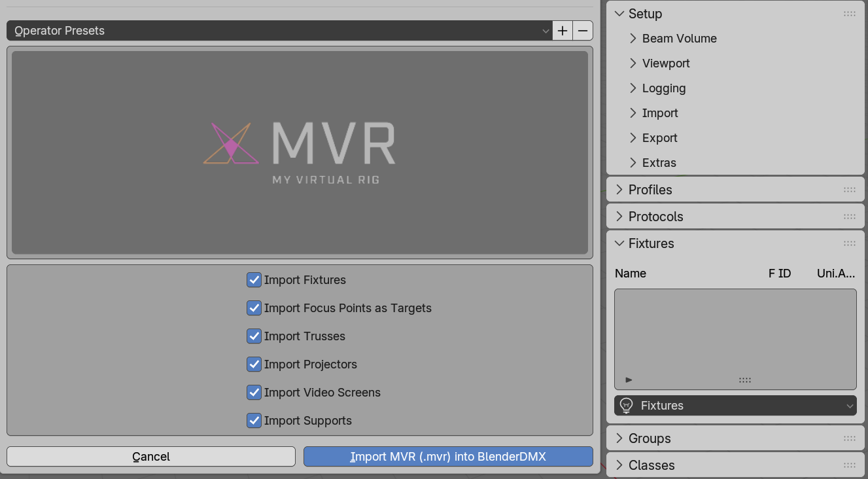Click the Protocols panel drag grip dots
The image size is (868, 479).
(x=850, y=217)
